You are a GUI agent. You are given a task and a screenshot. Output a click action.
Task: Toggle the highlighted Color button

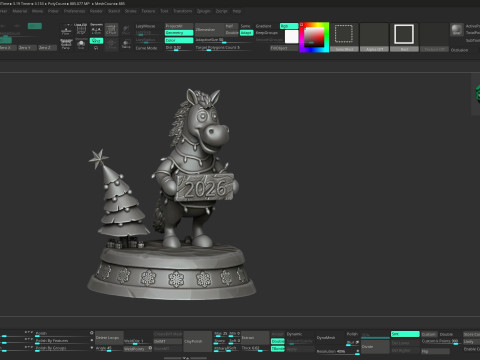pos(179,40)
